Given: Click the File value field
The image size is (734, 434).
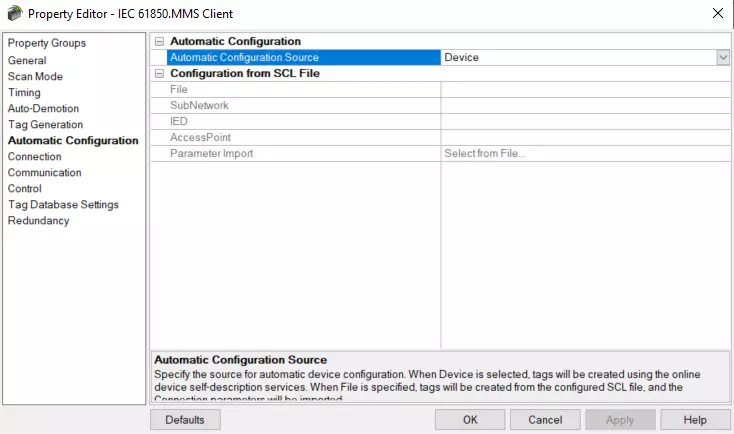Looking at the screenshot, I should [585, 89].
